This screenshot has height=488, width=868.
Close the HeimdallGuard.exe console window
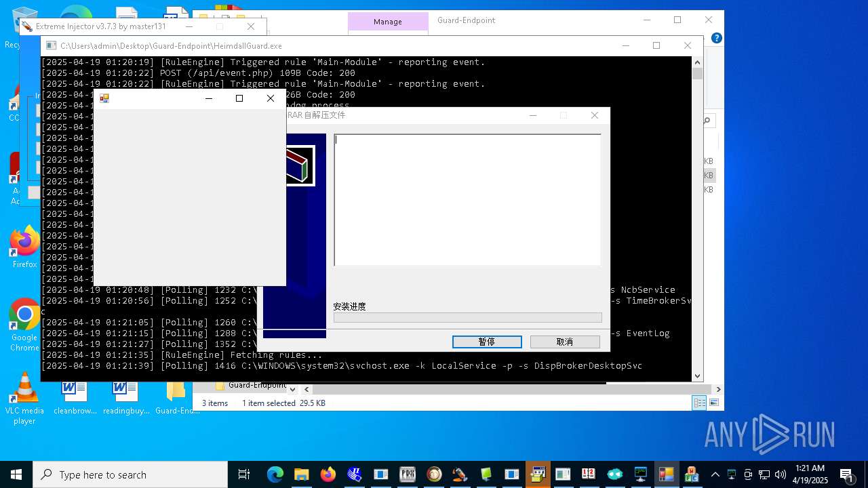click(x=688, y=45)
